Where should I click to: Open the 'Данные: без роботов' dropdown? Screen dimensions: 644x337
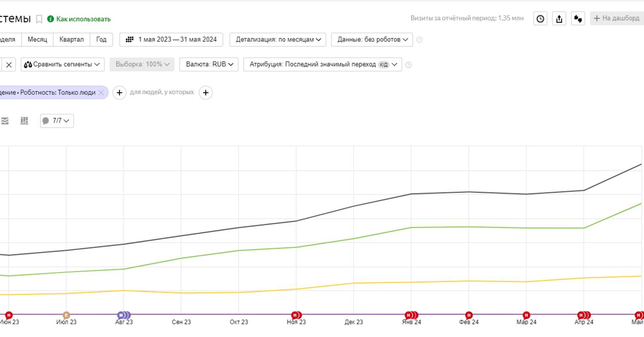(x=372, y=40)
